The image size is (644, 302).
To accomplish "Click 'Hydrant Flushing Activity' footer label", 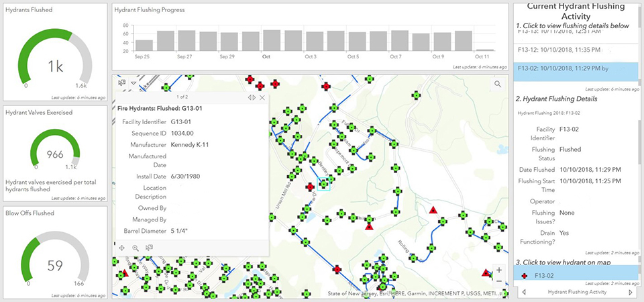I will click(x=577, y=292).
